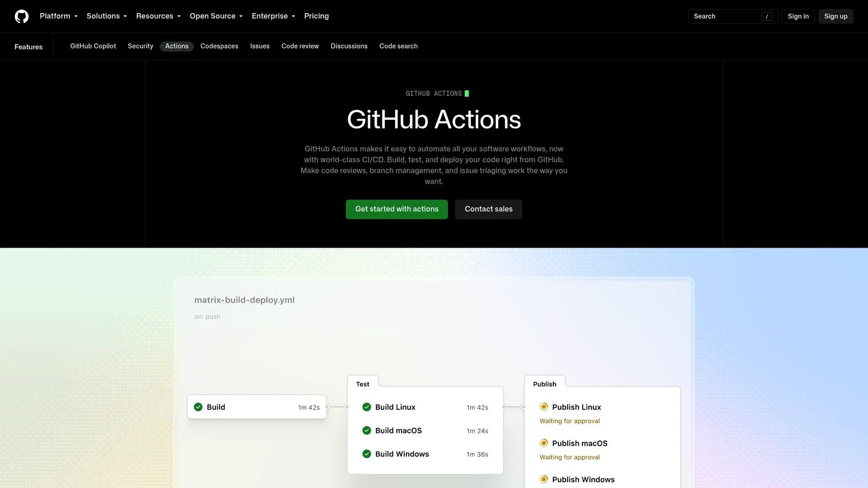
Task: Select the Build job card
Action: (x=257, y=407)
